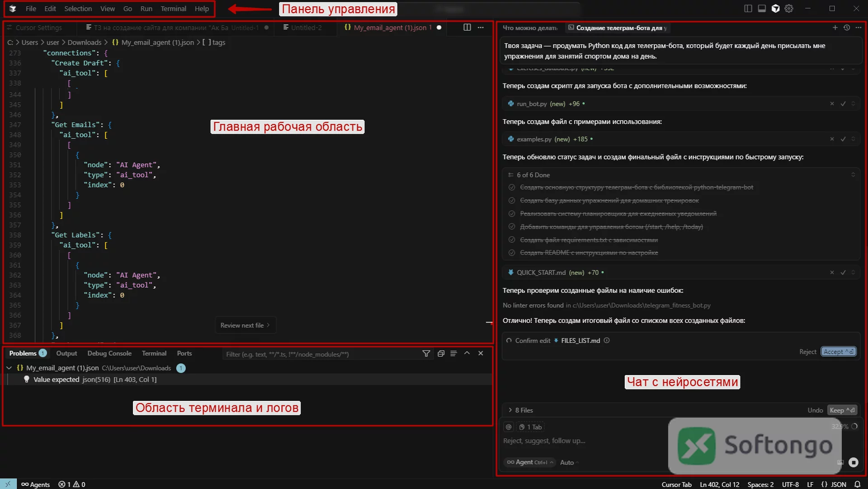The image size is (868, 489).
Task: Toggle primary sidebar layout icon
Action: (748, 9)
